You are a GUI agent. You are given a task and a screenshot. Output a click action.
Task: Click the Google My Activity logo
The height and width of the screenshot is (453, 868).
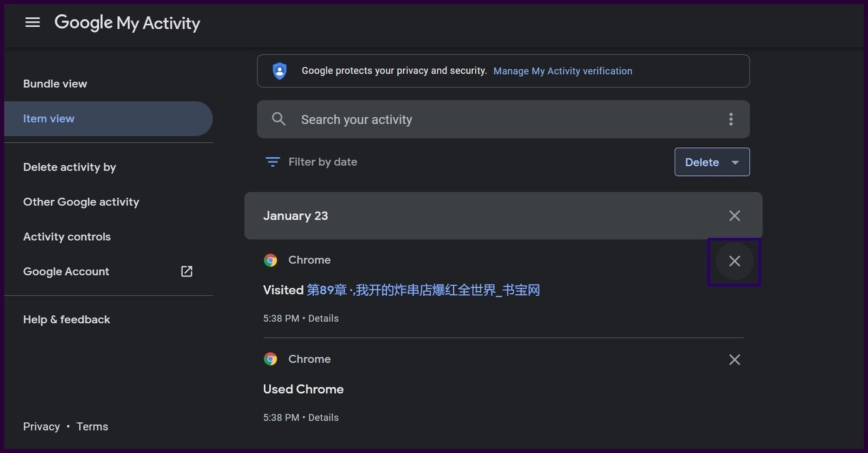127,23
